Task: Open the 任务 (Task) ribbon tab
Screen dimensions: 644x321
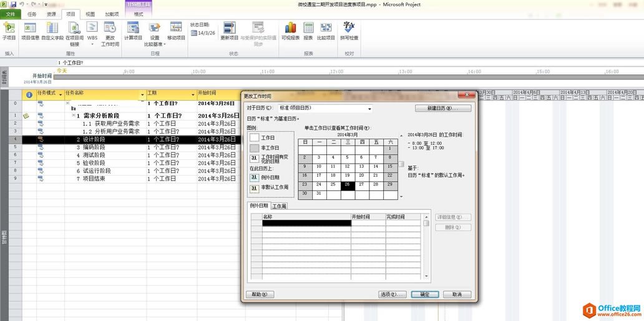Action: [32, 14]
